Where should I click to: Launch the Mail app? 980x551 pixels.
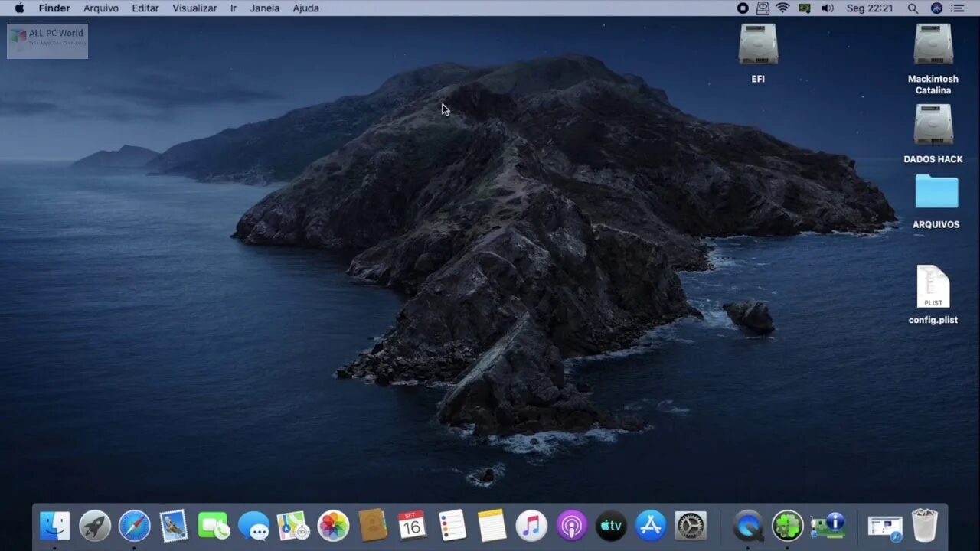point(174,526)
